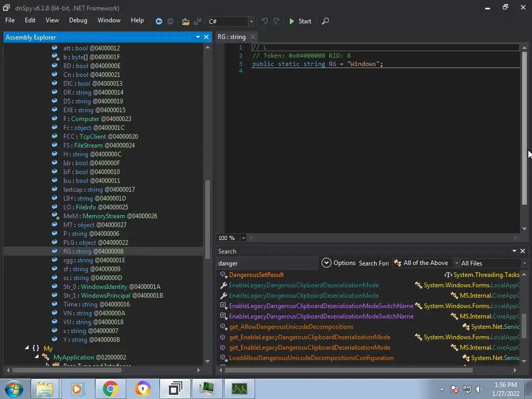The image size is (532, 399).
Task: Open the C# language dropdown
Action: (251, 21)
